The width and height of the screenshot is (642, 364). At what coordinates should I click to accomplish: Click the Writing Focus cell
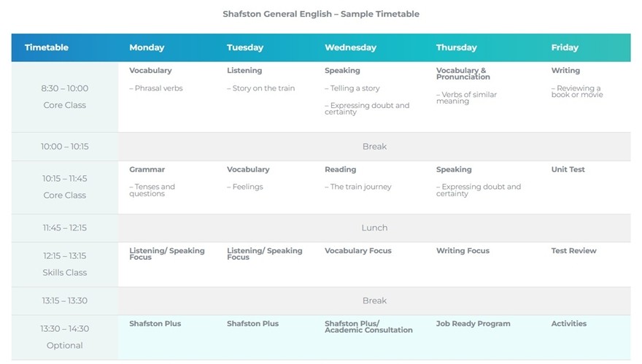click(x=463, y=250)
